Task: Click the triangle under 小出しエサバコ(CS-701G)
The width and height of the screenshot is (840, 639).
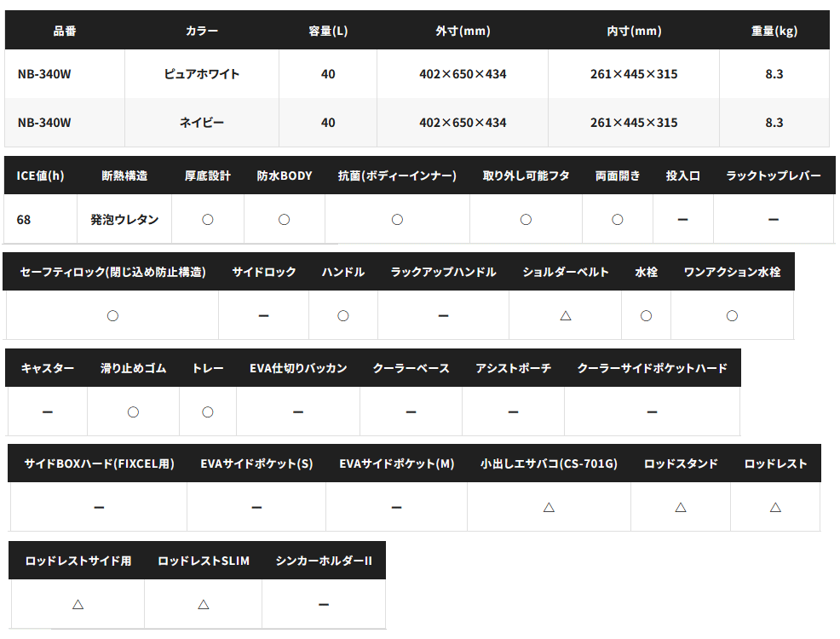Action: (549, 507)
